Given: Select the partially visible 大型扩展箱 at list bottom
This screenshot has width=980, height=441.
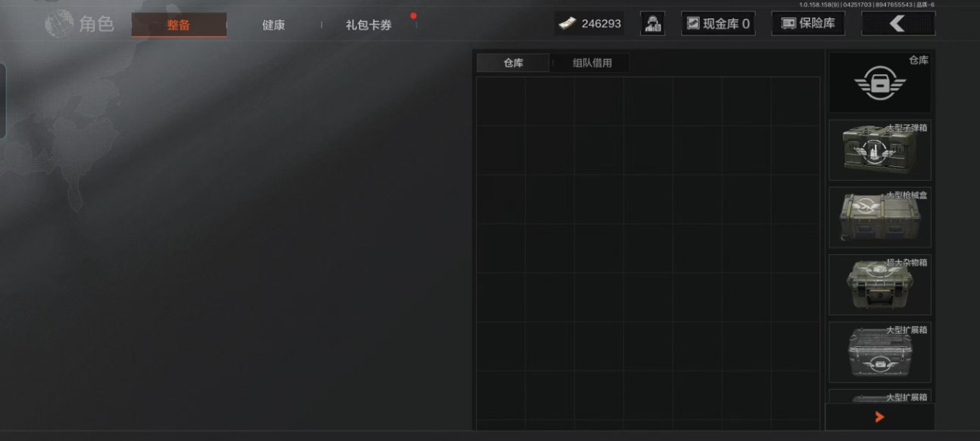Looking at the screenshot, I should tap(880, 396).
